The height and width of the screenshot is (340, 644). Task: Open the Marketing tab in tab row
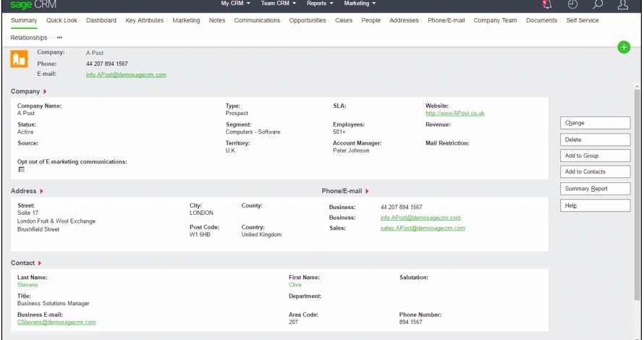pos(186,20)
